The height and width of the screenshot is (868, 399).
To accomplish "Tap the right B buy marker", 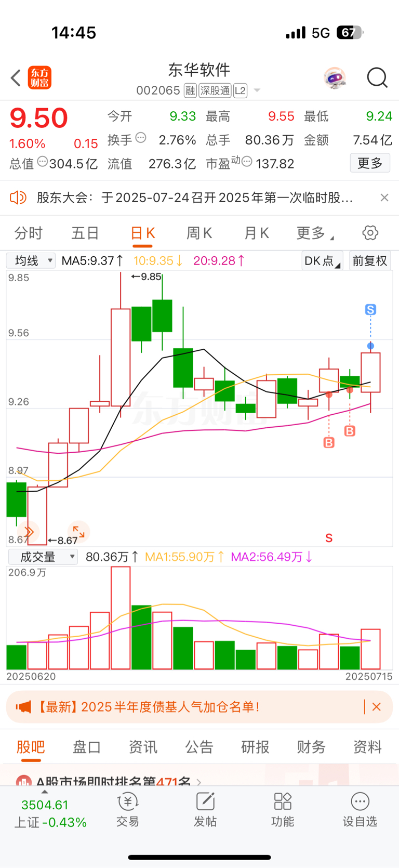I will (350, 431).
